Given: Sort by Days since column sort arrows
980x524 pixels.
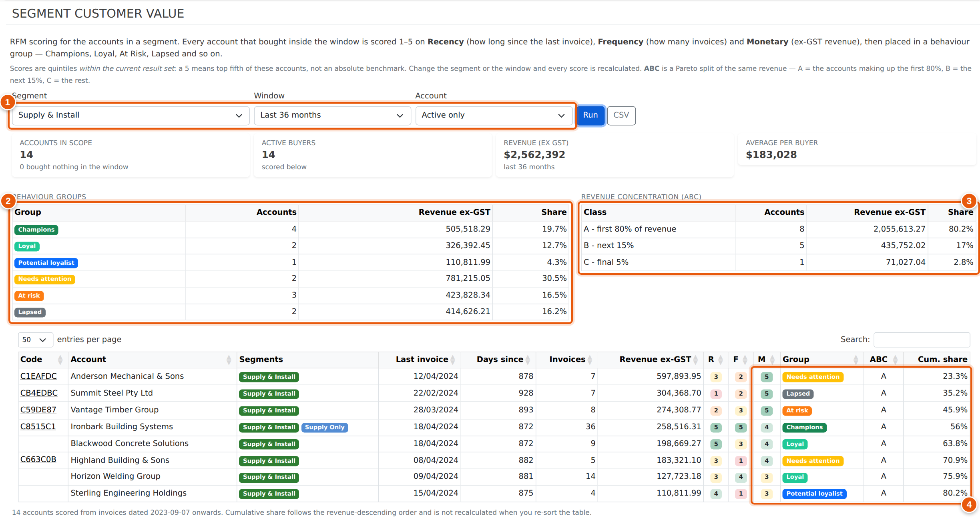Looking at the screenshot, I should (x=528, y=360).
